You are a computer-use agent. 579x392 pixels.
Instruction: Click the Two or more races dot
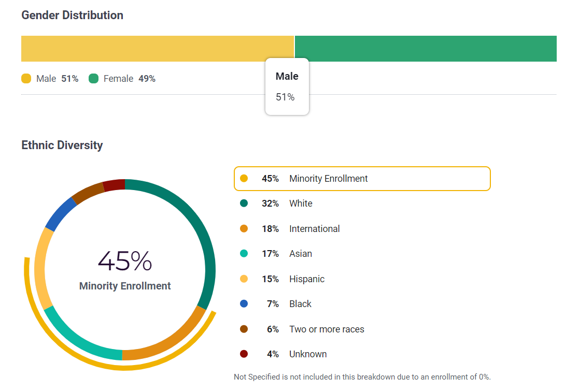click(x=244, y=329)
